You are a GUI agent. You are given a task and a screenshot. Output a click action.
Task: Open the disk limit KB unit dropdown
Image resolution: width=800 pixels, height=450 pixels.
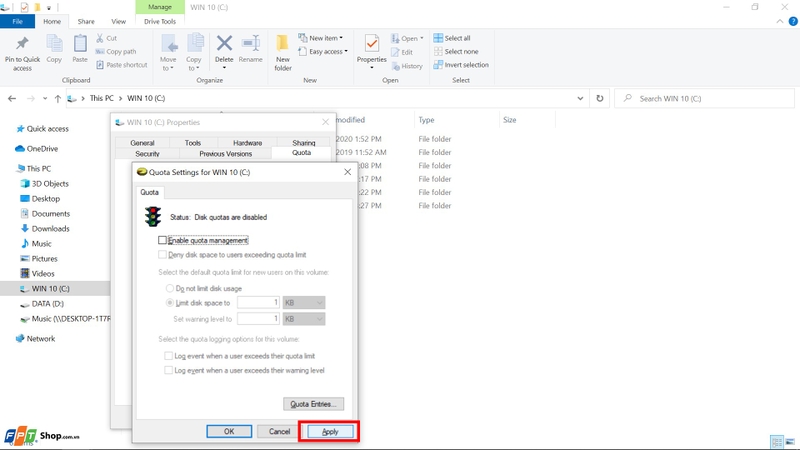304,303
